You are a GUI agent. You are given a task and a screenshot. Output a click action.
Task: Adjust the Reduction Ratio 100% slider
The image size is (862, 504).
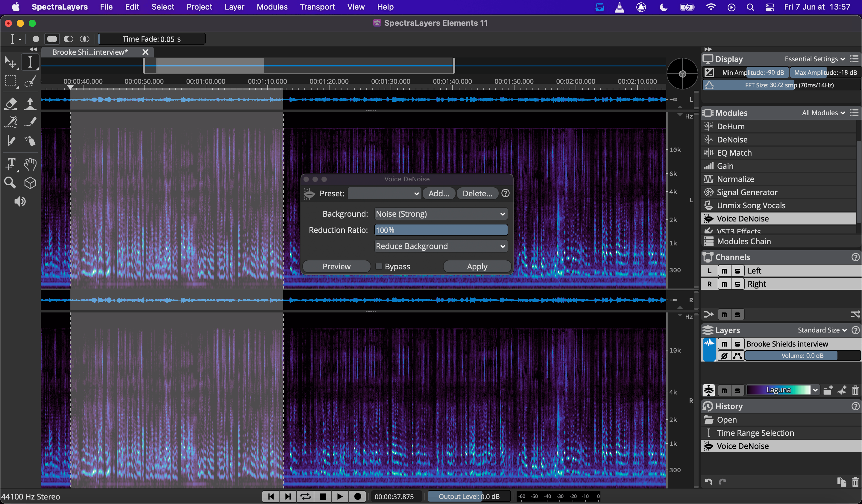(x=441, y=230)
